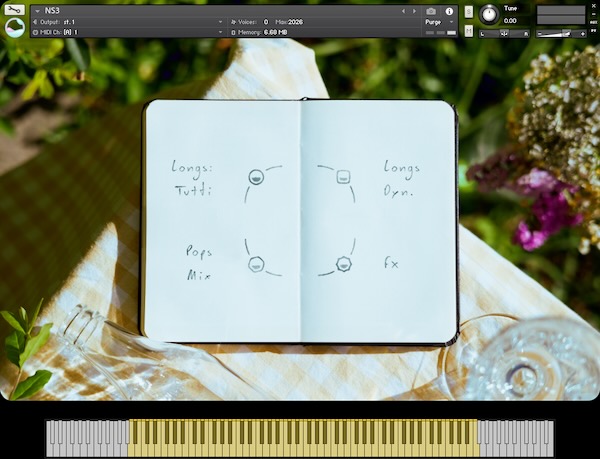Go to the next instrument with the right arrow

[414, 11]
